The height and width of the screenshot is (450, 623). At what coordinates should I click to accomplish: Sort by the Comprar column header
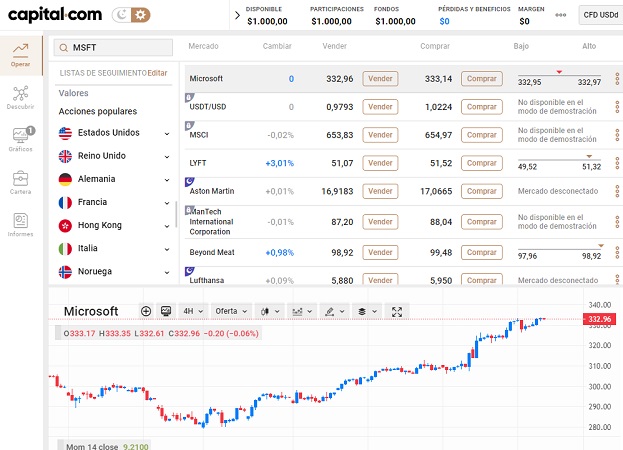tap(435, 46)
